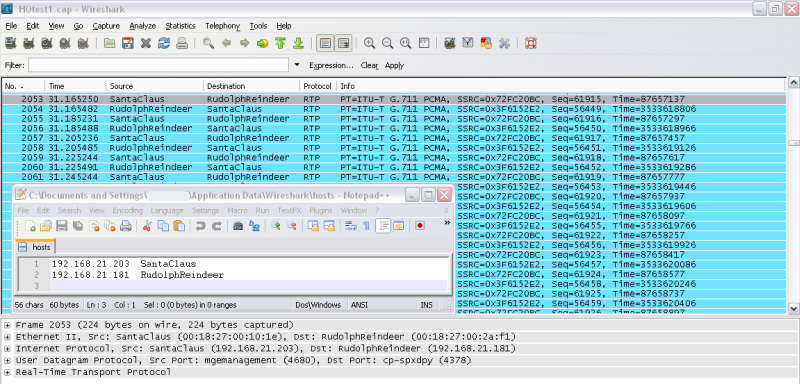The image size is (800, 384).
Task: Expand the User Datagram Protocol row
Action: pyautogui.click(x=7, y=361)
